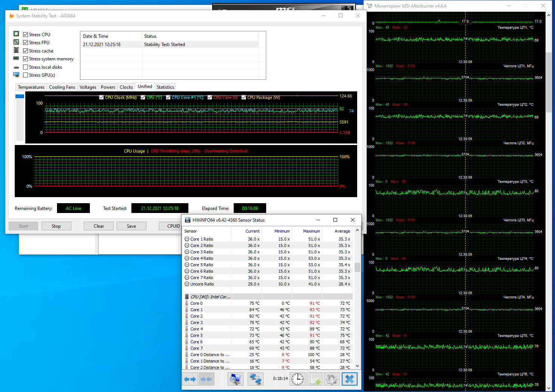This screenshot has height=392, width=555.
Task: Open the Statistics tab
Action: [165, 87]
